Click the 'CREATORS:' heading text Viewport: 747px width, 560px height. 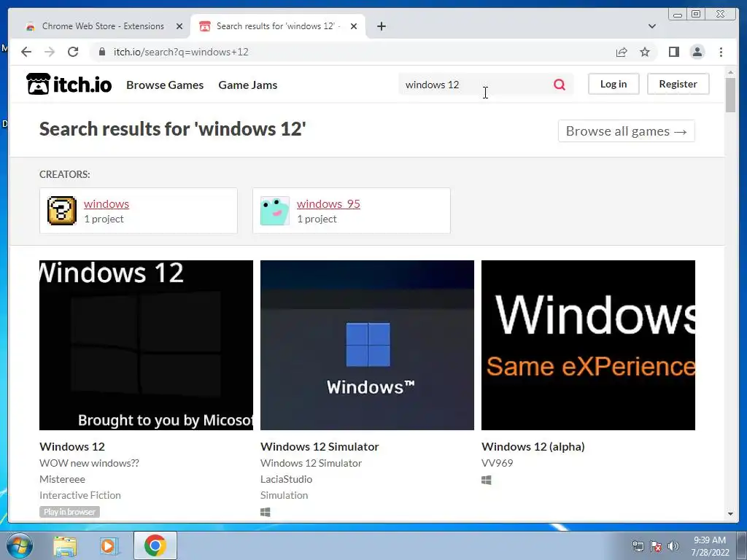pyautogui.click(x=64, y=174)
